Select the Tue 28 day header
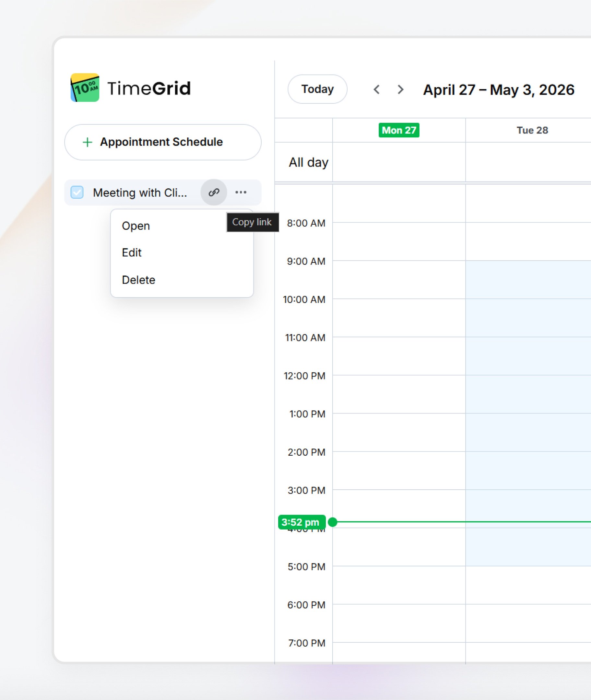This screenshot has height=700, width=591. (532, 130)
